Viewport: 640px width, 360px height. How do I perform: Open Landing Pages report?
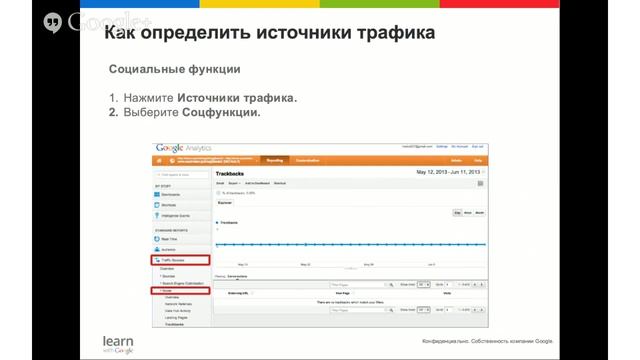(176, 318)
